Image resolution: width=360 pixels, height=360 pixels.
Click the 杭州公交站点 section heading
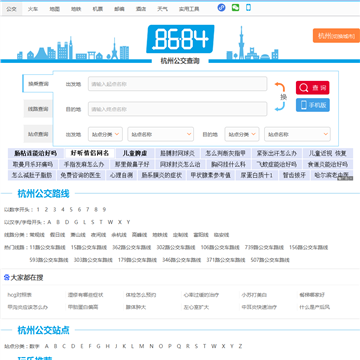point(43,330)
